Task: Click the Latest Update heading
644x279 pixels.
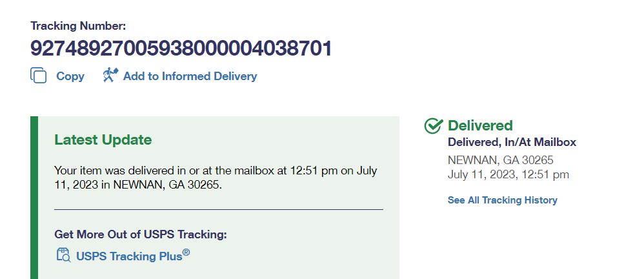Action: pos(103,139)
